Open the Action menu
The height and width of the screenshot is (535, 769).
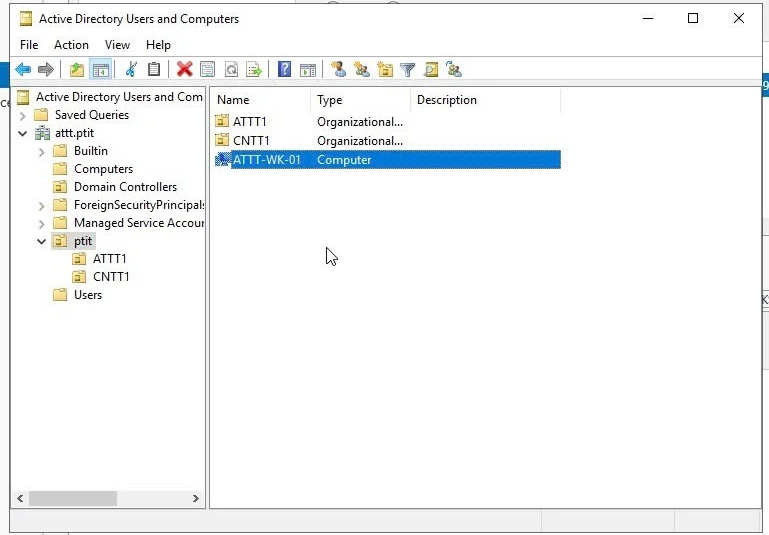click(72, 45)
